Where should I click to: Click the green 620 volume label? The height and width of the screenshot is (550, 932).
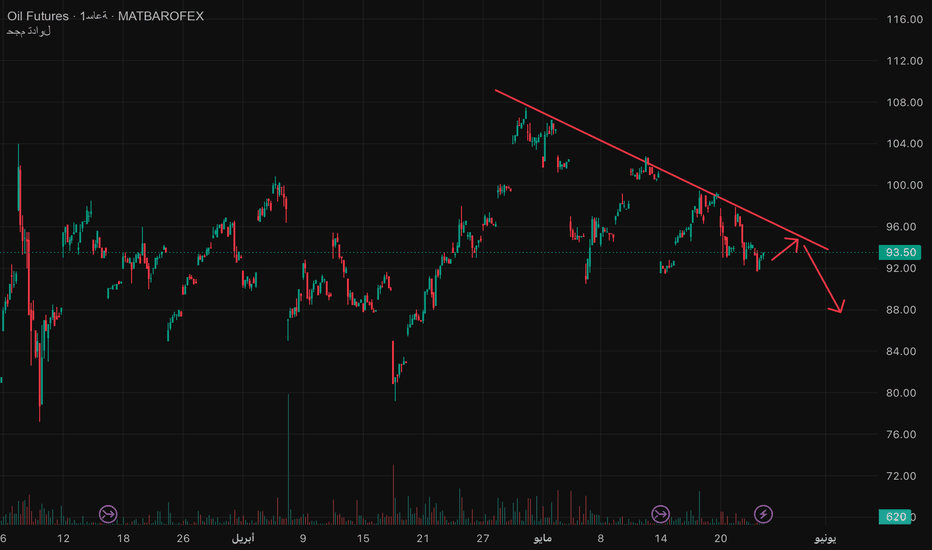coord(895,517)
